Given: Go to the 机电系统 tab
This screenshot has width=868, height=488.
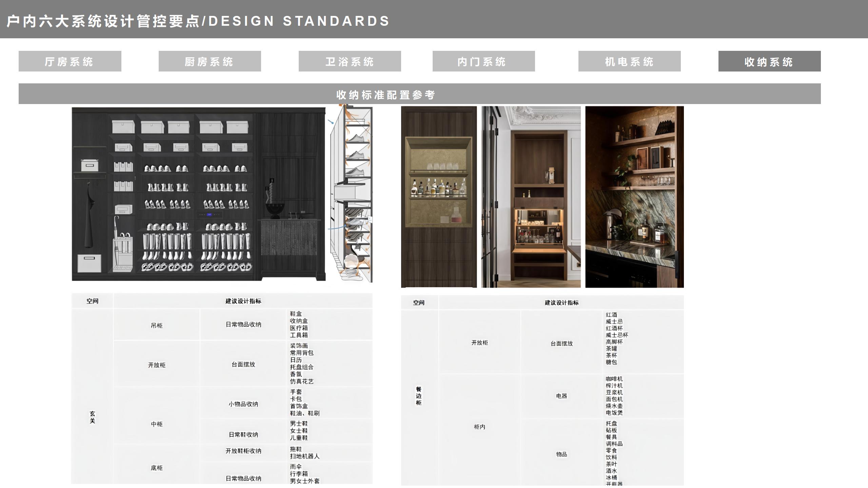Looking at the screenshot, I should [x=629, y=61].
